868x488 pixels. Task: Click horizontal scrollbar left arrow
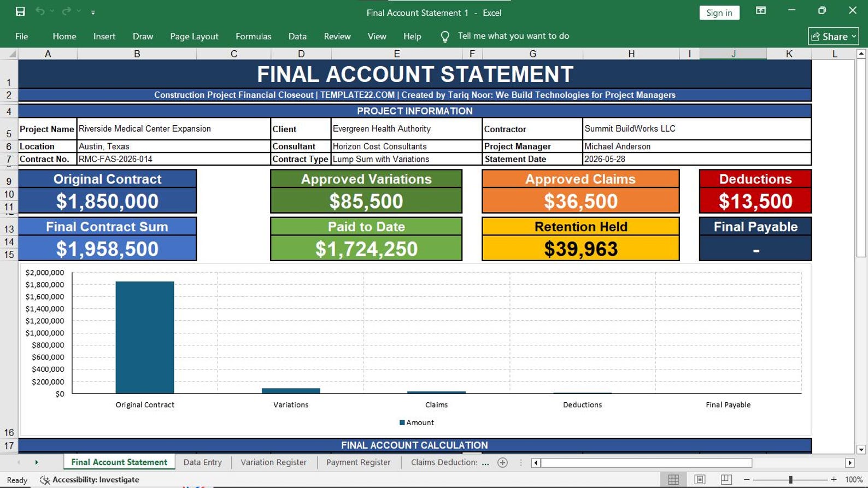(536, 463)
